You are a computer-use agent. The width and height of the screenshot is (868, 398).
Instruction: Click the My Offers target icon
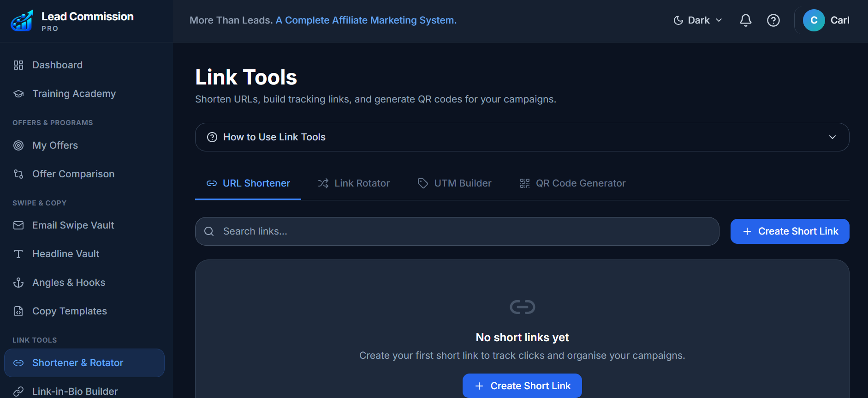pos(18,145)
